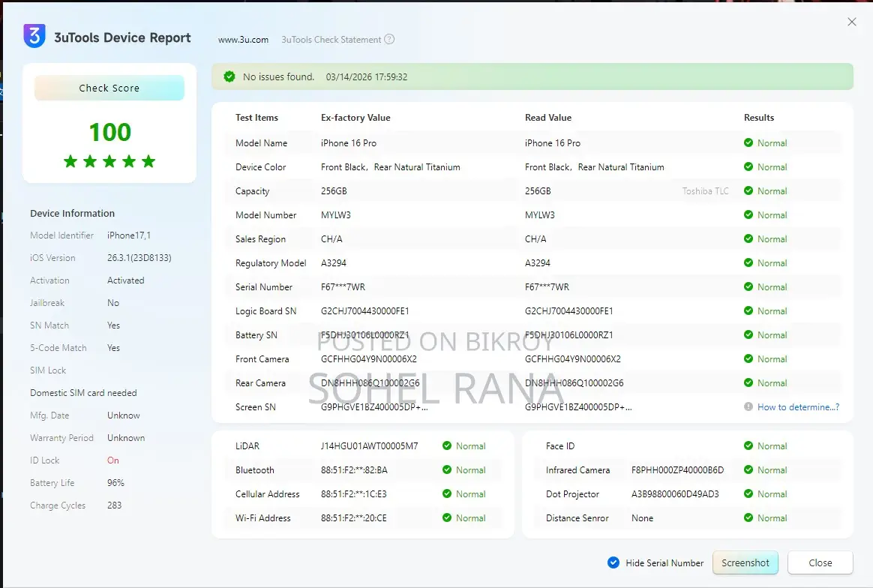Viewport: 873px width, 588px height.
Task: Click the Charge Cycles 283 value
Action: click(114, 505)
